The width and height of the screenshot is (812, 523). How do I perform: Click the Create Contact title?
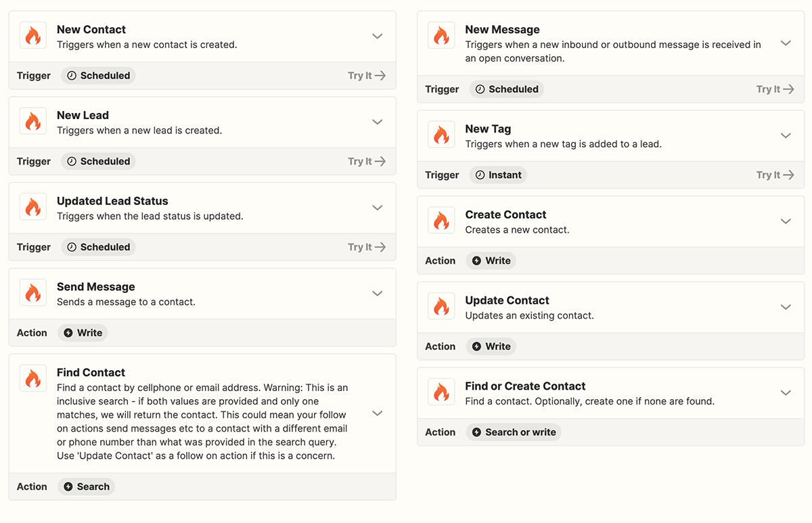coord(505,214)
